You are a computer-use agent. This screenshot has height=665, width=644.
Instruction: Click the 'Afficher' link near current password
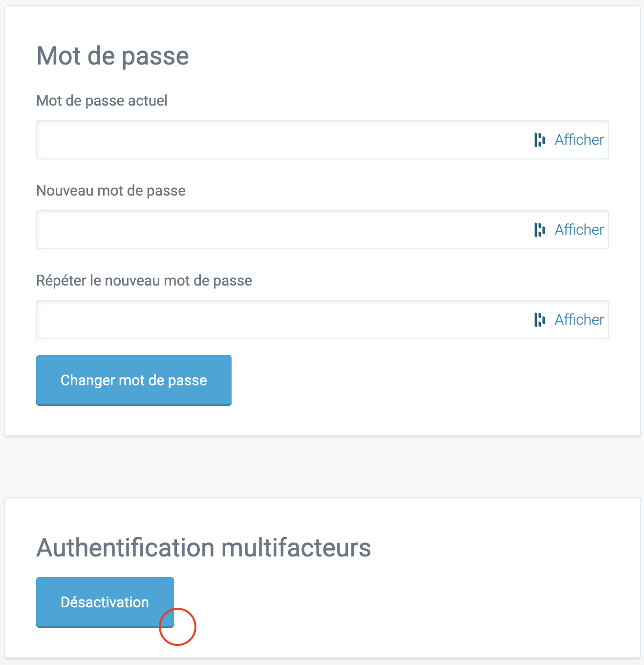click(x=579, y=139)
